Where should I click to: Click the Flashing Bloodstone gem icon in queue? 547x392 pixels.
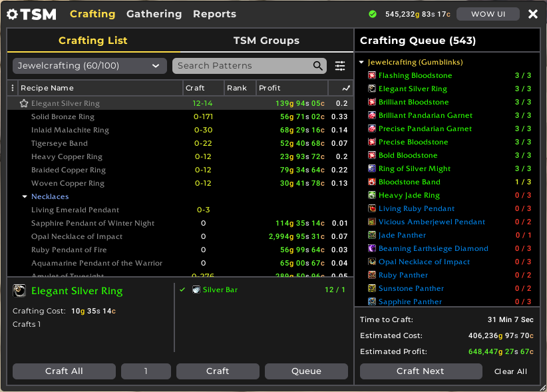click(x=372, y=76)
